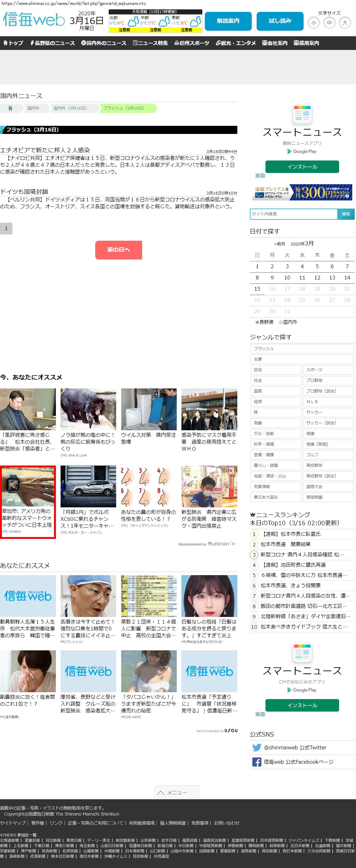Viewport: 356px width, 868px height.
Task: Open the bear cage article thumbnail
Action: 88,409
